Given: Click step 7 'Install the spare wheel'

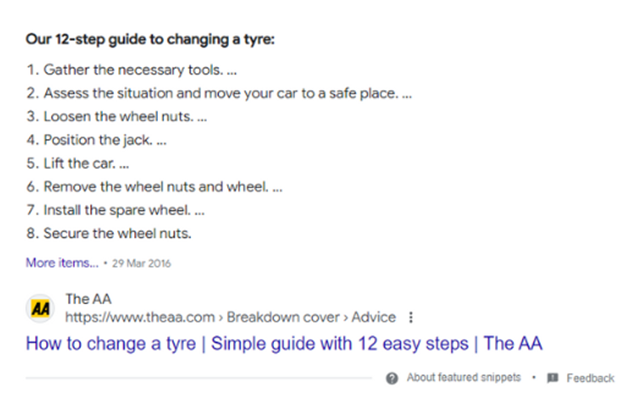Looking at the screenshot, I should [115, 210].
